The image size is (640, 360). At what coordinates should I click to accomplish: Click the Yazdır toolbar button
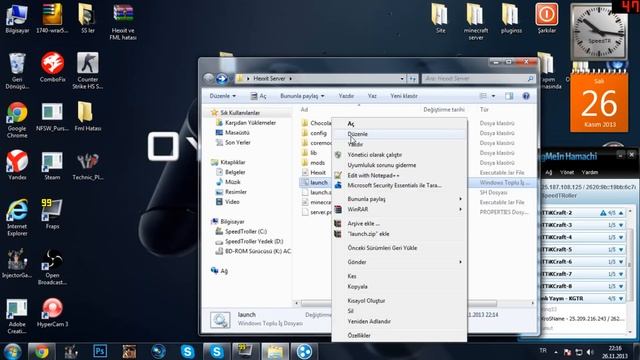(346, 96)
